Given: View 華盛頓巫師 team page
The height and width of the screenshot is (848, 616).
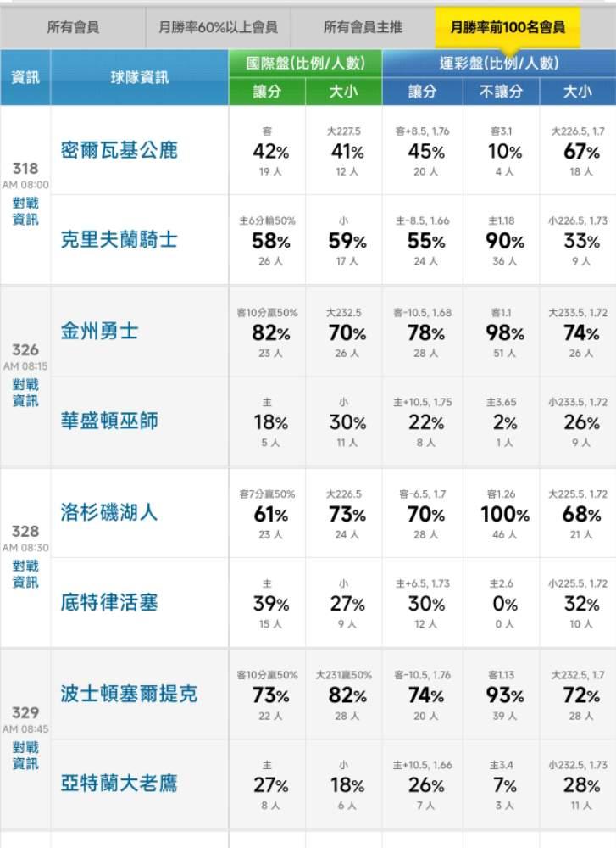Looking at the screenshot, I should point(109,421).
